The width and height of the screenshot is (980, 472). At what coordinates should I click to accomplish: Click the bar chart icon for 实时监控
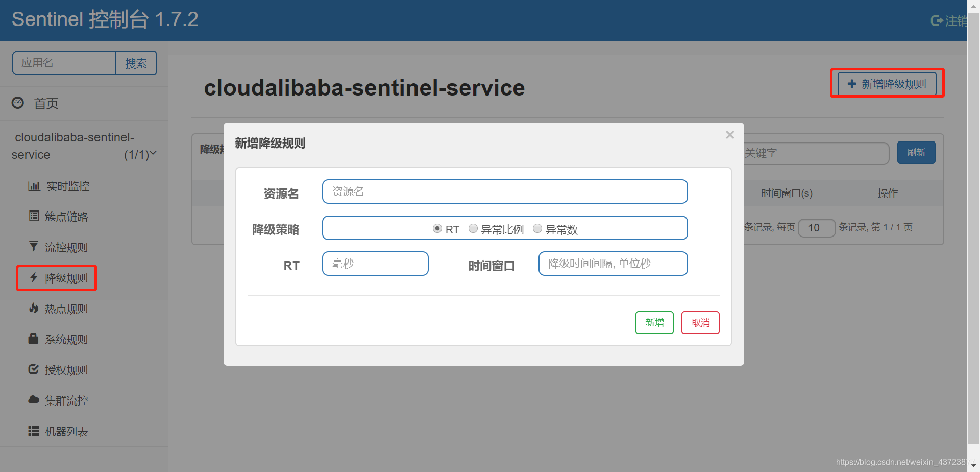pos(34,186)
